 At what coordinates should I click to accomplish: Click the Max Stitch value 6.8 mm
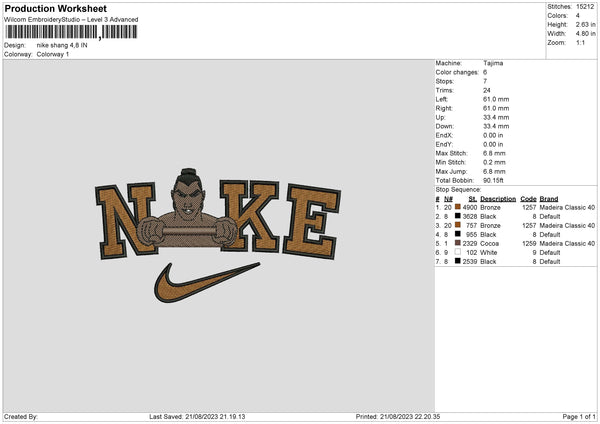pyautogui.click(x=494, y=153)
